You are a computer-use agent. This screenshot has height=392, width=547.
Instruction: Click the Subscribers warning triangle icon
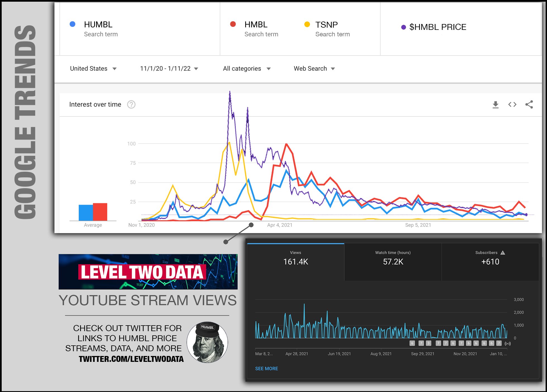coord(503,253)
